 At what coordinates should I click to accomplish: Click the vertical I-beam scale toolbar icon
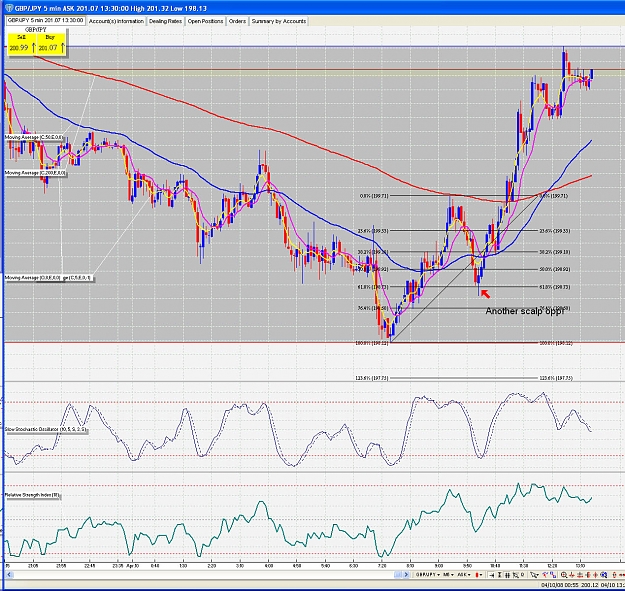click(500, 575)
